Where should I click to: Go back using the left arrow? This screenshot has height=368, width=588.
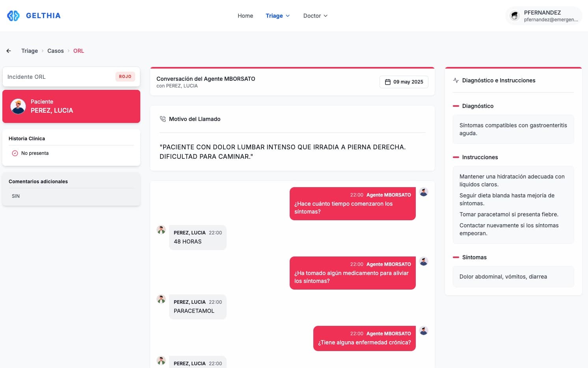9,51
